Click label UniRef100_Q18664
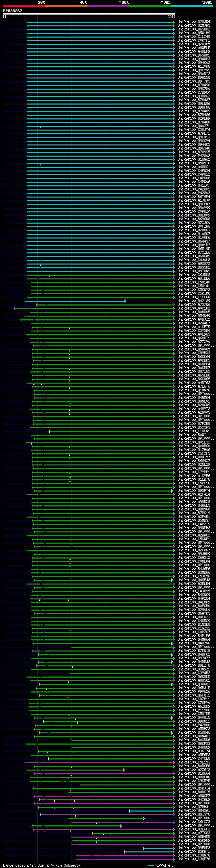Screen dimensions: 216x868 (x=194, y=774)
